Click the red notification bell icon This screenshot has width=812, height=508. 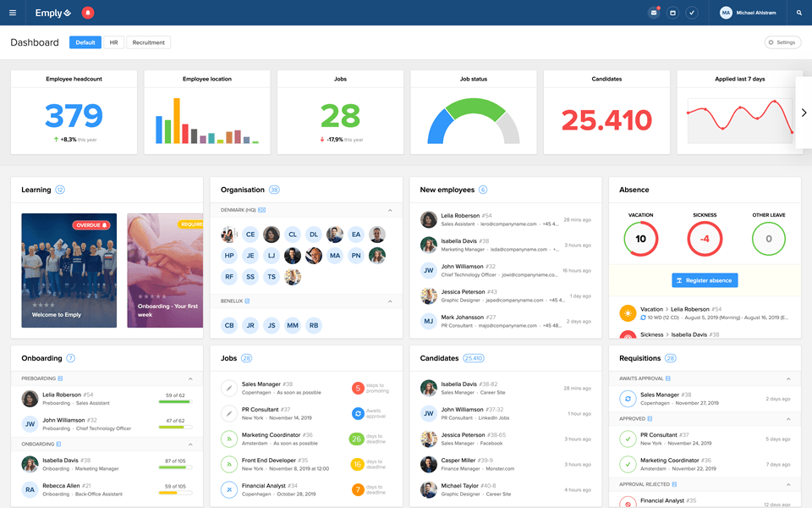[x=88, y=13]
